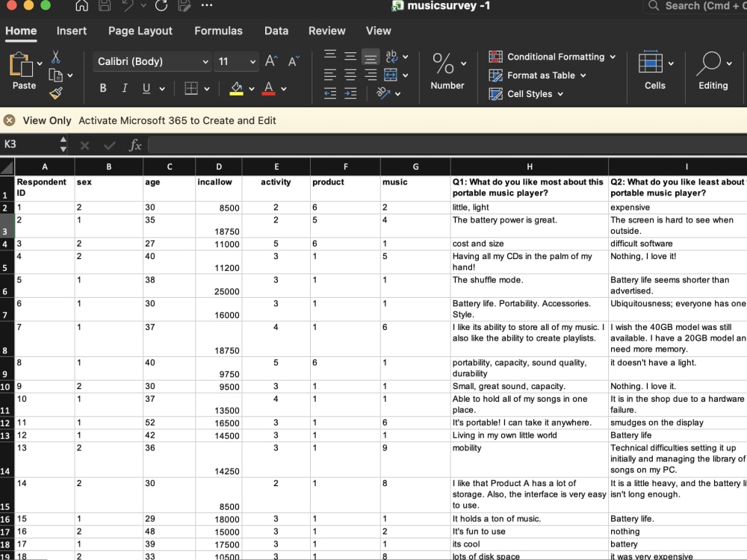747x560 pixels.
Task: Decrease font size with small A
Action: point(294,61)
